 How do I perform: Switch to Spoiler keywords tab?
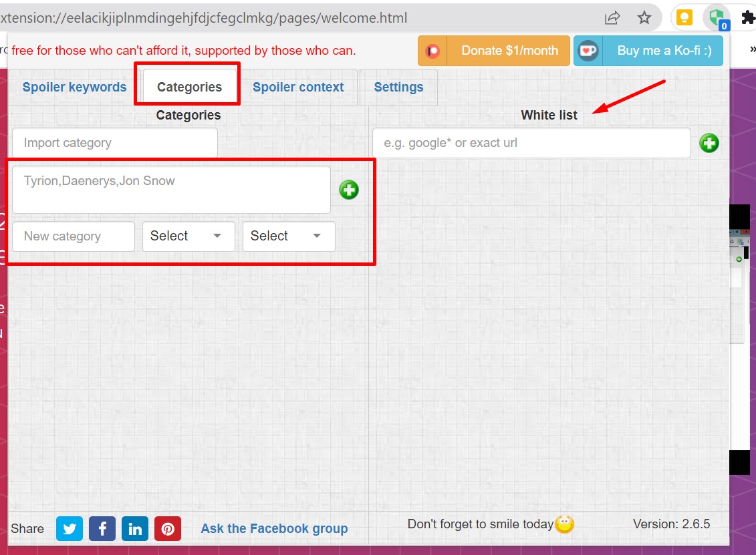(75, 87)
